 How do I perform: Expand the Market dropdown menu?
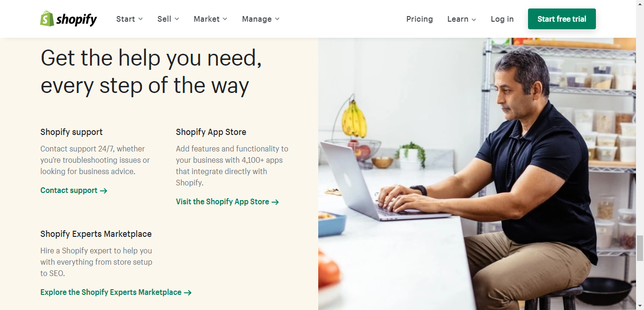click(x=210, y=19)
